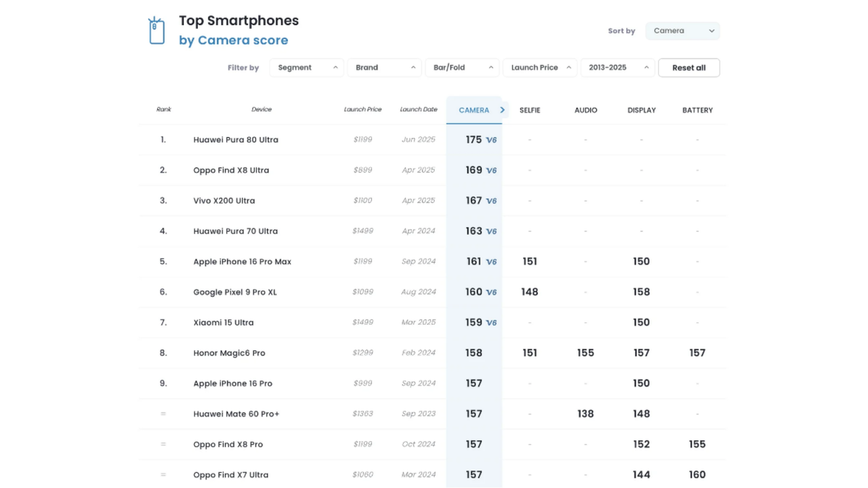Click the $899 launch price

coord(362,170)
